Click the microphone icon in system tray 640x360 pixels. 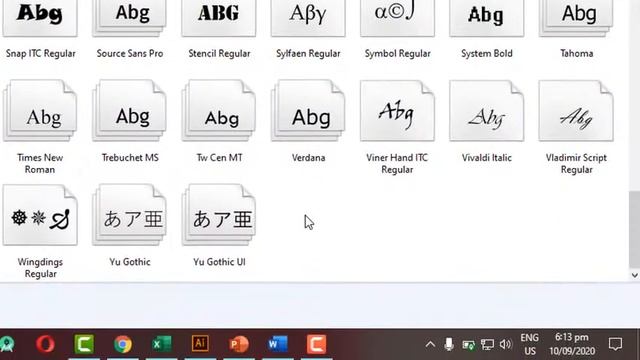[449, 344]
